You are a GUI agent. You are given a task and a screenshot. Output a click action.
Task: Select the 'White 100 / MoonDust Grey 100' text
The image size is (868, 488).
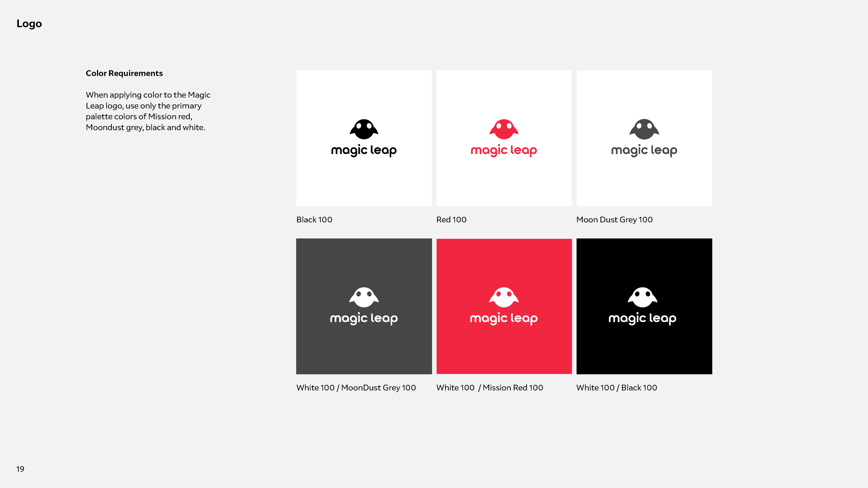(x=356, y=387)
